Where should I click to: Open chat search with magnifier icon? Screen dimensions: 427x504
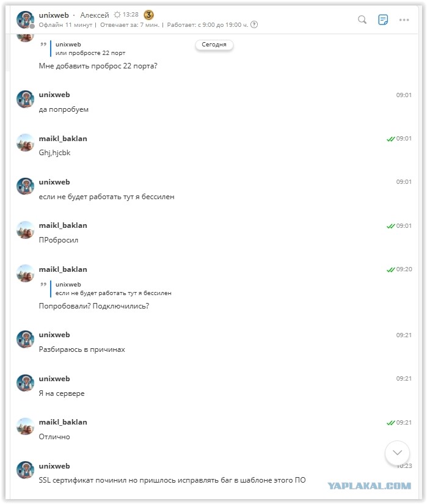[362, 20]
